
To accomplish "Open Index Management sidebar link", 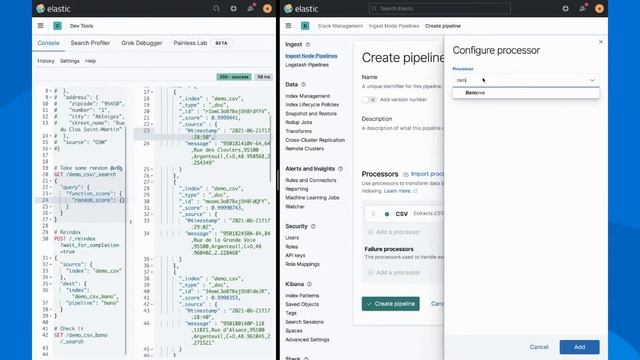I will pos(308,96).
